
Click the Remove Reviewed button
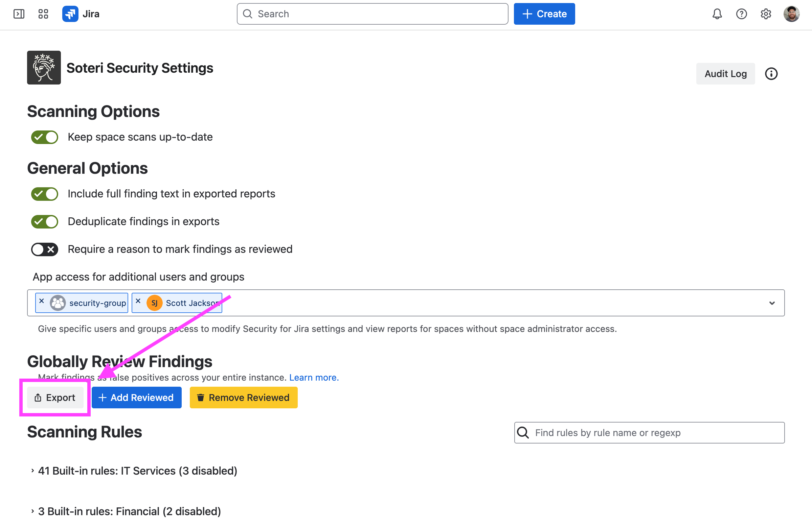244,398
